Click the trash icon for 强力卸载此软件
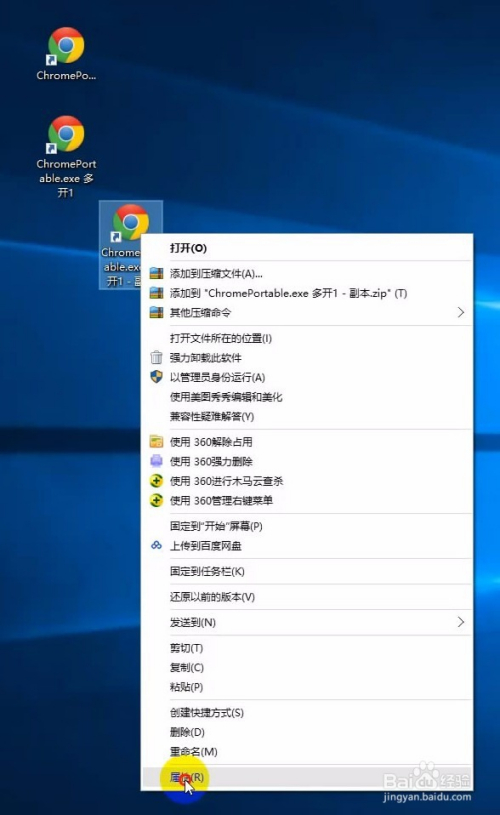500x815 pixels. [156, 358]
